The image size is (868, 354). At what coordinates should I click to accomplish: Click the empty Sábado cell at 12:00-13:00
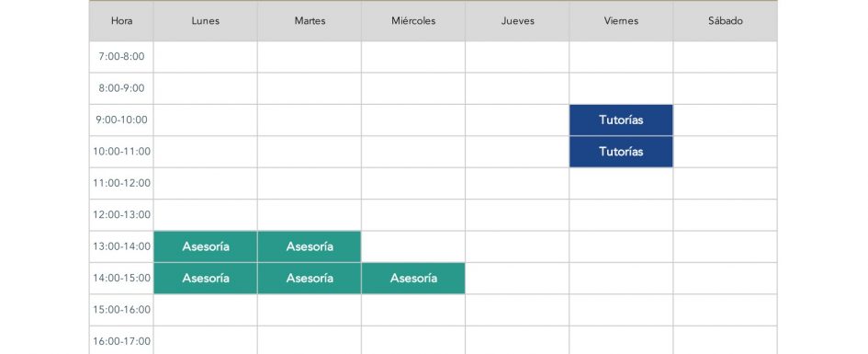[726, 215]
